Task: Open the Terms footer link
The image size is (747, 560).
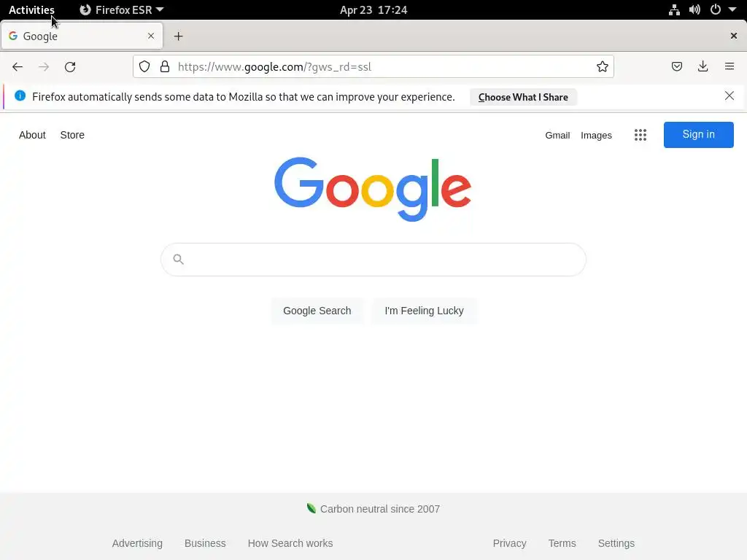Action: (x=562, y=543)
